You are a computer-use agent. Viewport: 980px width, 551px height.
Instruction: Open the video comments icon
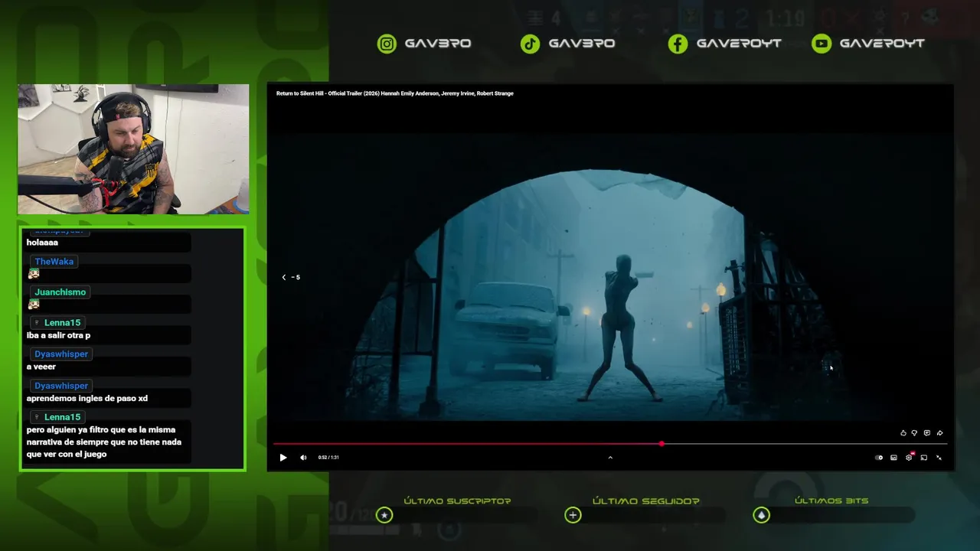[x=926, y=433]
